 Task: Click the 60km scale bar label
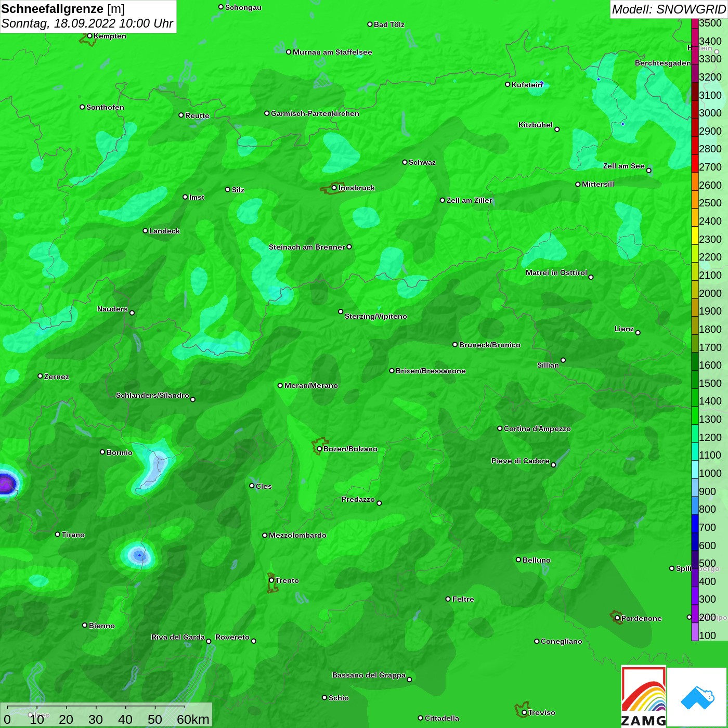coord(193,719)
